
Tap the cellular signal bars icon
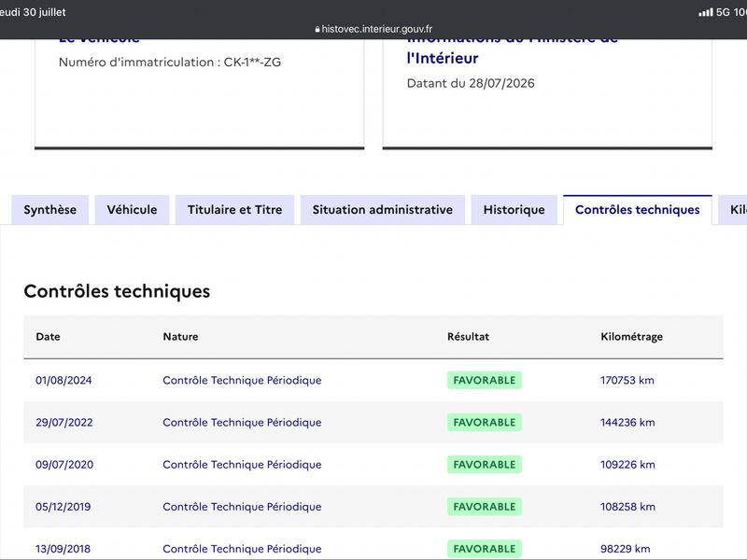[706, 12]
